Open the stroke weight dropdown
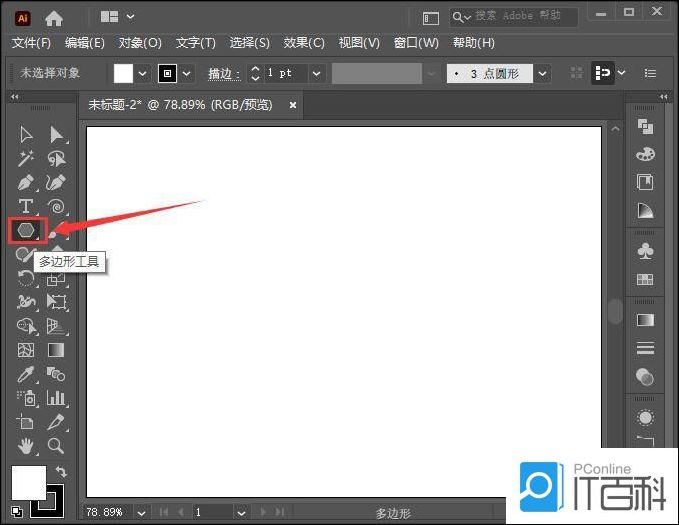Screen dimensions: 679x525 pos(317,74)
